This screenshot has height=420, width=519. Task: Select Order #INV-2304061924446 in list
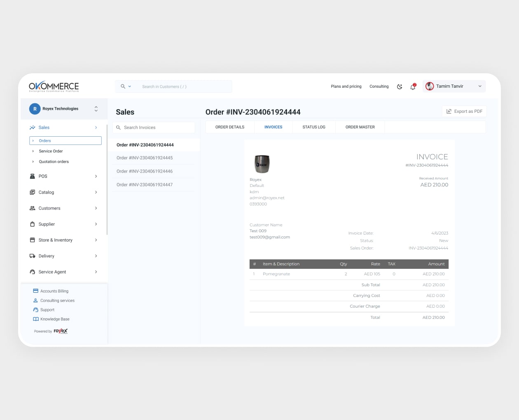(145, 171)
